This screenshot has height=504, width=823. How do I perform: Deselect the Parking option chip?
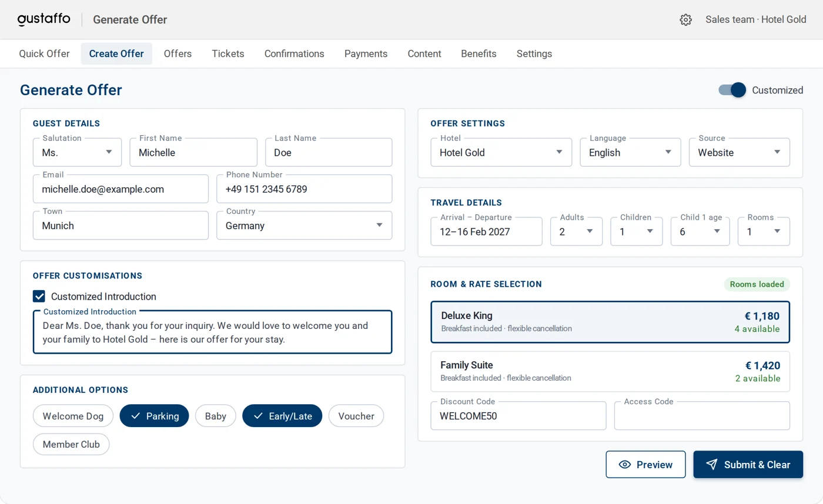click(154, 416)
